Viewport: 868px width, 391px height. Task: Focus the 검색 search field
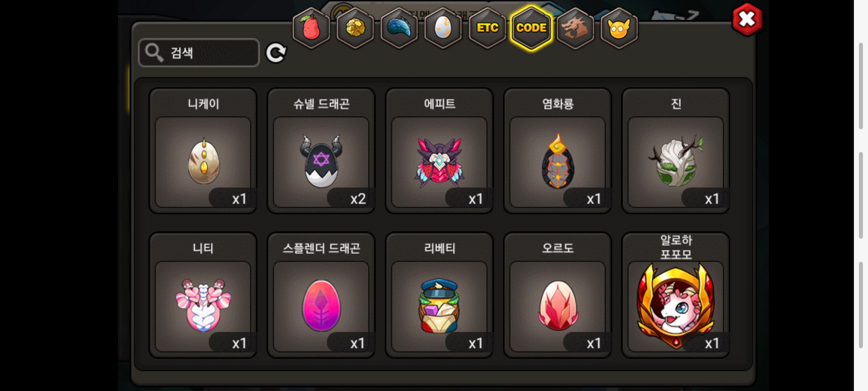(199, 53)
